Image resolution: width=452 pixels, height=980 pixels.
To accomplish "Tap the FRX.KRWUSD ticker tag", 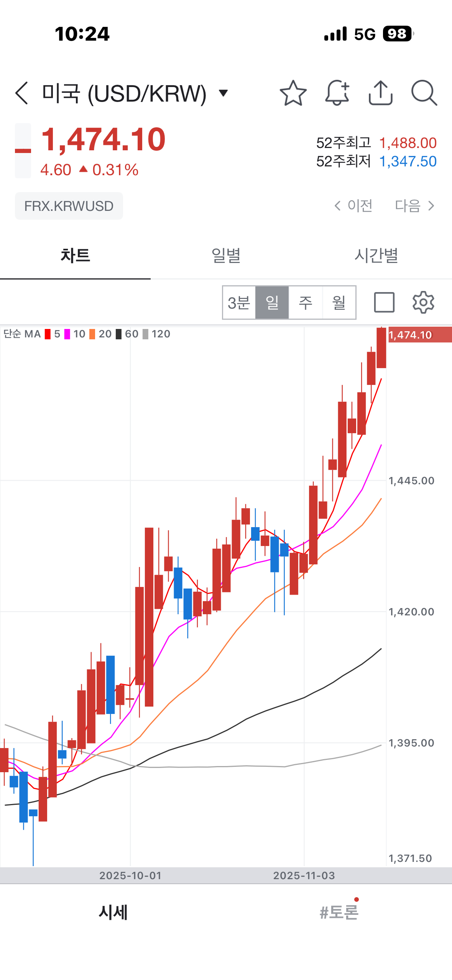I will tap(69, 206).
